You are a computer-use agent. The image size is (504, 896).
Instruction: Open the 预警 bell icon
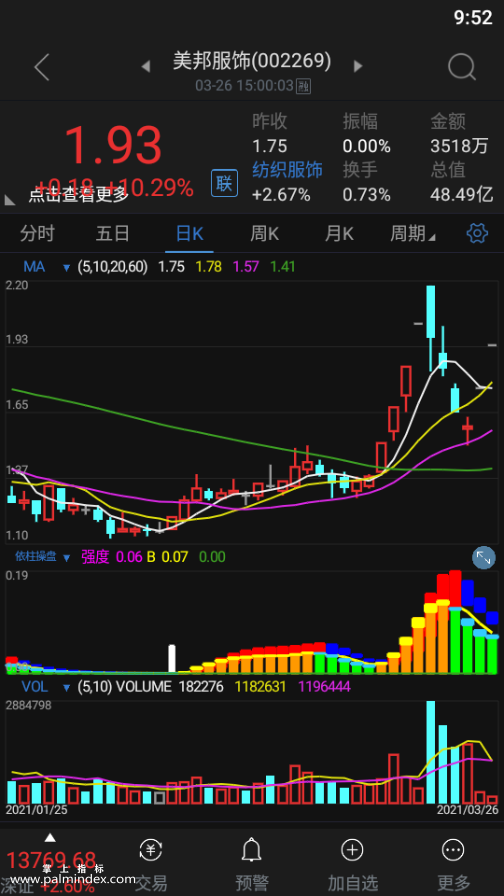[251, 851]
